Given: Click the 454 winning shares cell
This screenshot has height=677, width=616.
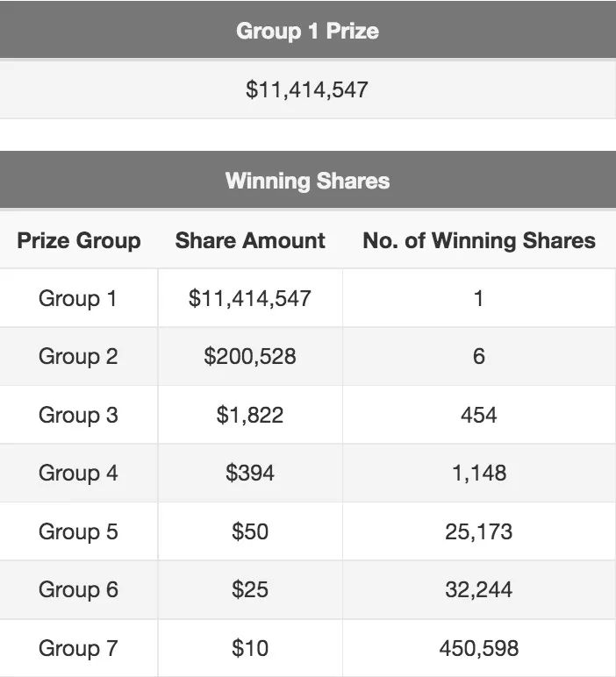Looking at the screenshot, I should pyautogui.click(x=478, y=415).
